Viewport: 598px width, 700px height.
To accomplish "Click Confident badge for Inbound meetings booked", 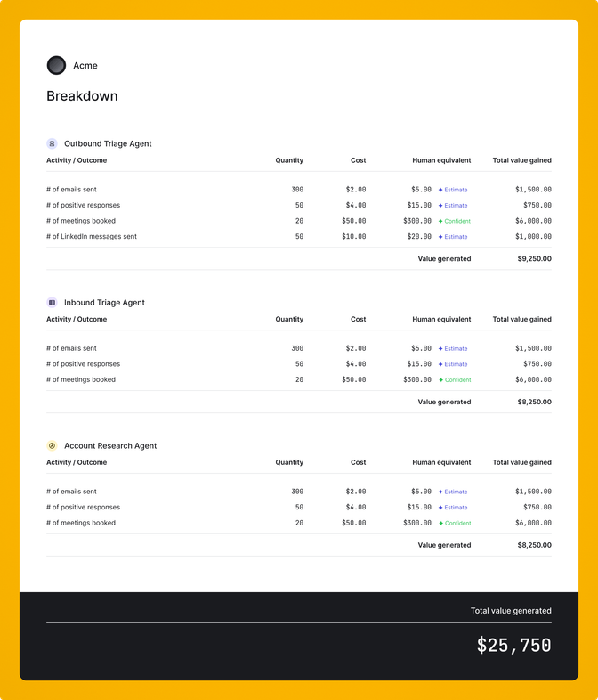I will tap(455, 380).
